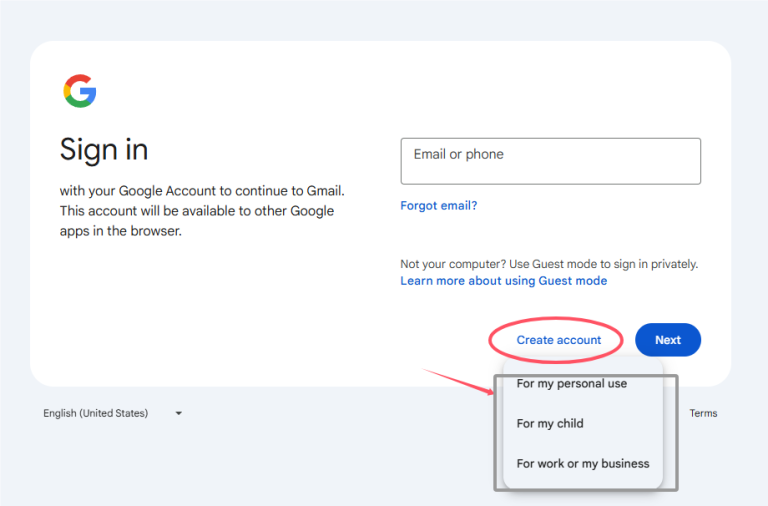Pick "For work or my business" option
The image size is (768, 506).
[583, 464]
